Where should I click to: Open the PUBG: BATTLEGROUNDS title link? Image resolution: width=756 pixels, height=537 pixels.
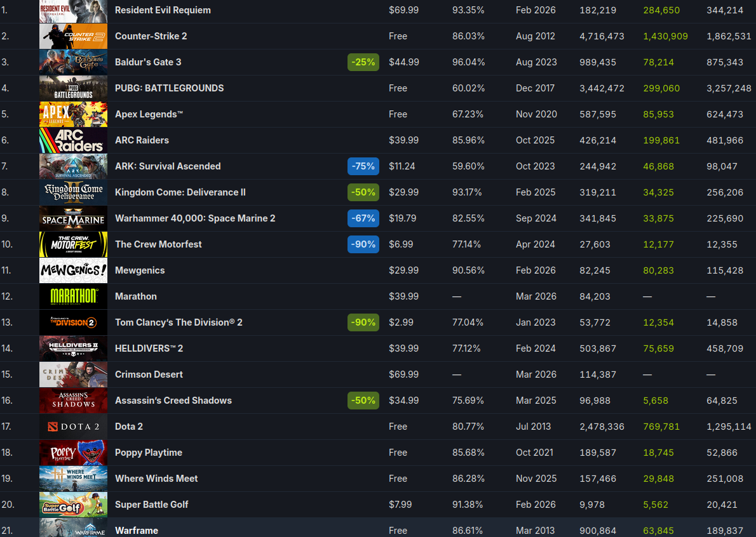pyautogui.click(x=169, y=88)
